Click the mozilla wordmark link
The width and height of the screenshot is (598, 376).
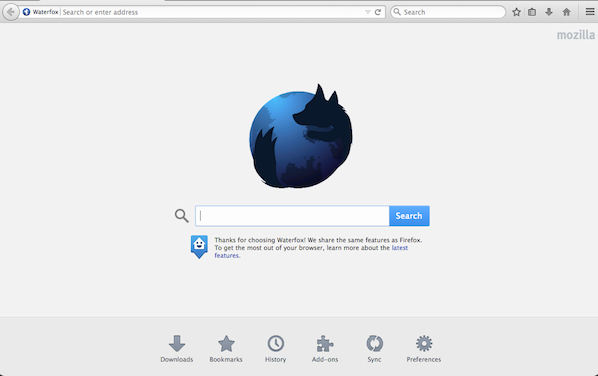[x=575, y=35]
